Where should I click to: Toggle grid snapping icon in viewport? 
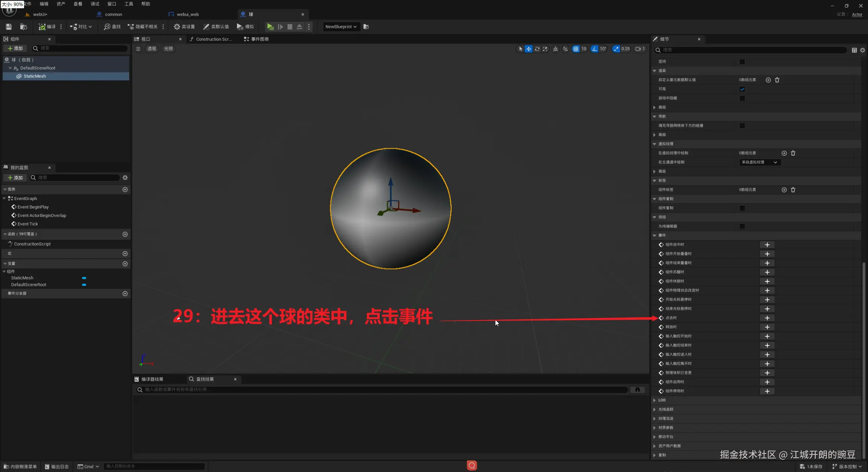(x=576, y=49)
